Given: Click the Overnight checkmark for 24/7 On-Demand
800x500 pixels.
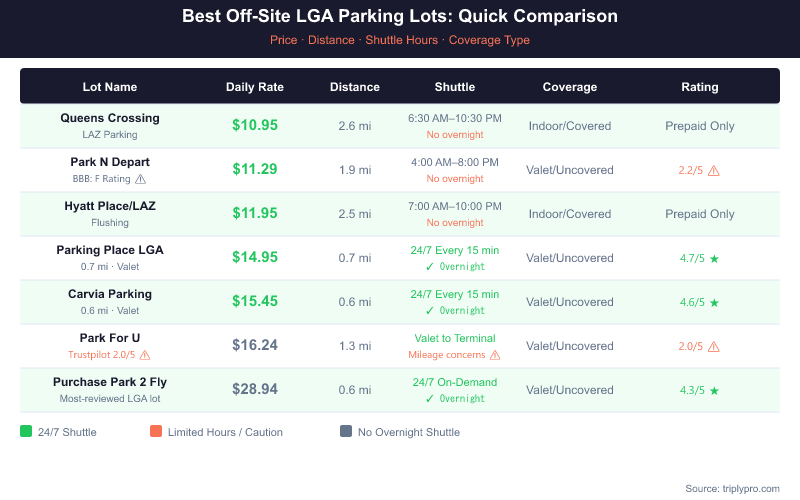Looking at the screenshot, I should pos(430,398).
